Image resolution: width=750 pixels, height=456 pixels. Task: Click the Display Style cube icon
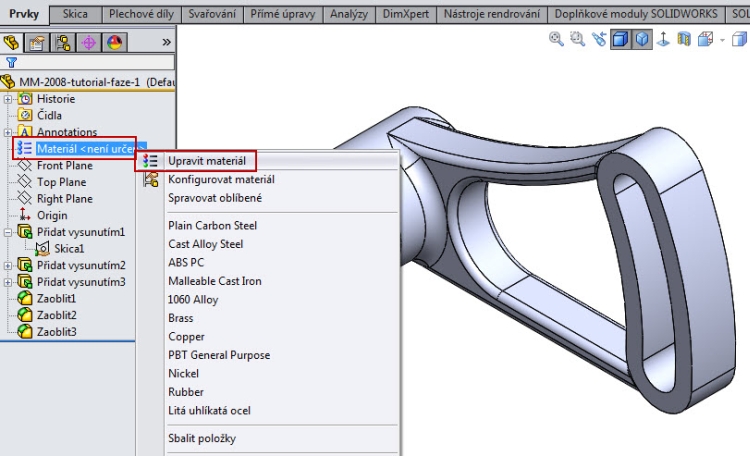pyautogui.click(x=739, y=39)
